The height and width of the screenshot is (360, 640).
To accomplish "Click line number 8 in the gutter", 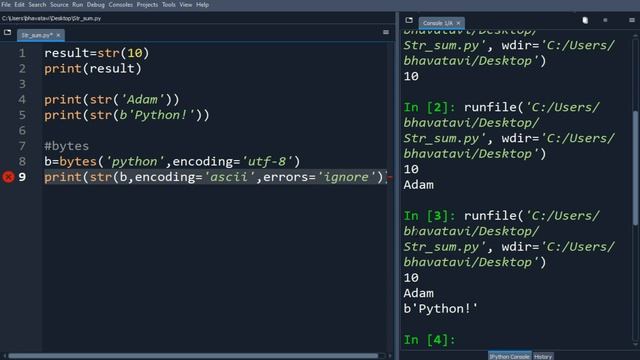I will click(22, 162).
